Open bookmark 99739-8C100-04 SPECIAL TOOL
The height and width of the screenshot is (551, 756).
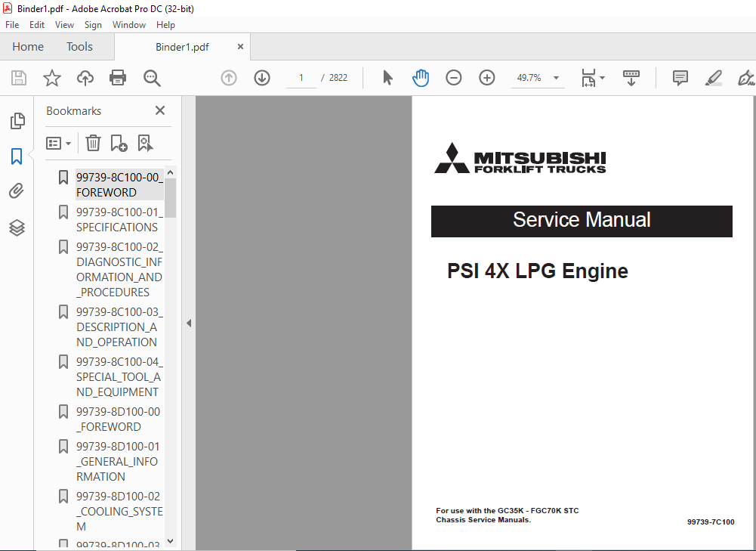119,377
